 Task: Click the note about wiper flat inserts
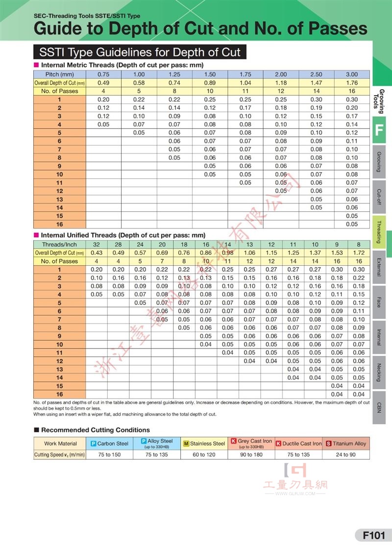pos(125,414)
